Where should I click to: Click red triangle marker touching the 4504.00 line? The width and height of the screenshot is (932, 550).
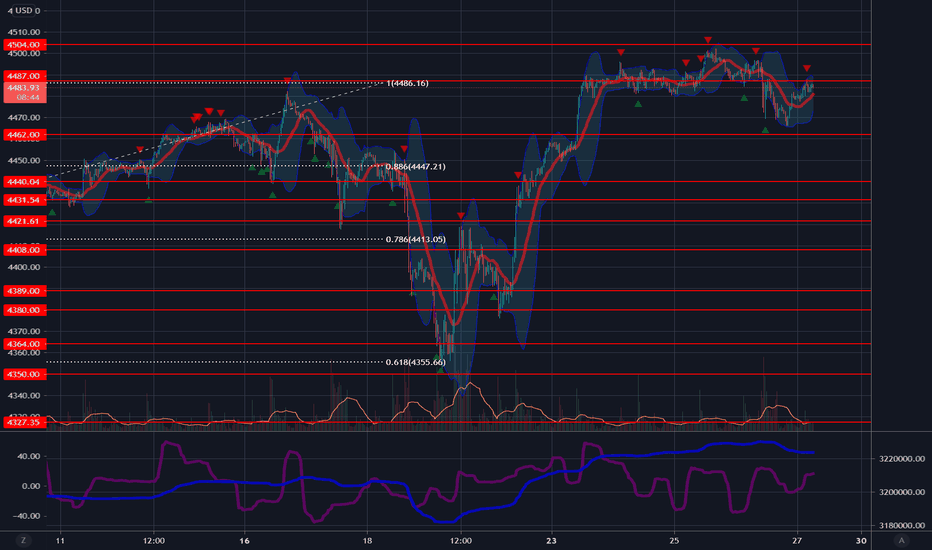click(x=708, y=40)
